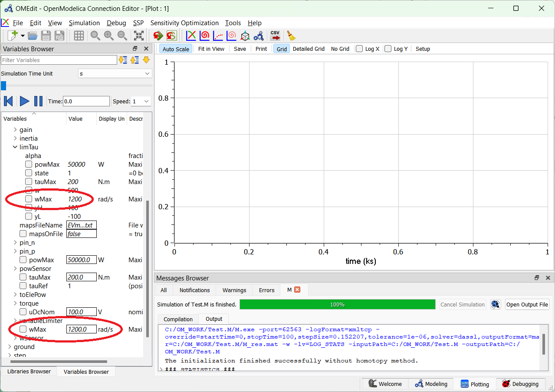The height and width of the screenshot is (392, 555).
Task: Open the Simulation menu
Action: click(84, 23)
